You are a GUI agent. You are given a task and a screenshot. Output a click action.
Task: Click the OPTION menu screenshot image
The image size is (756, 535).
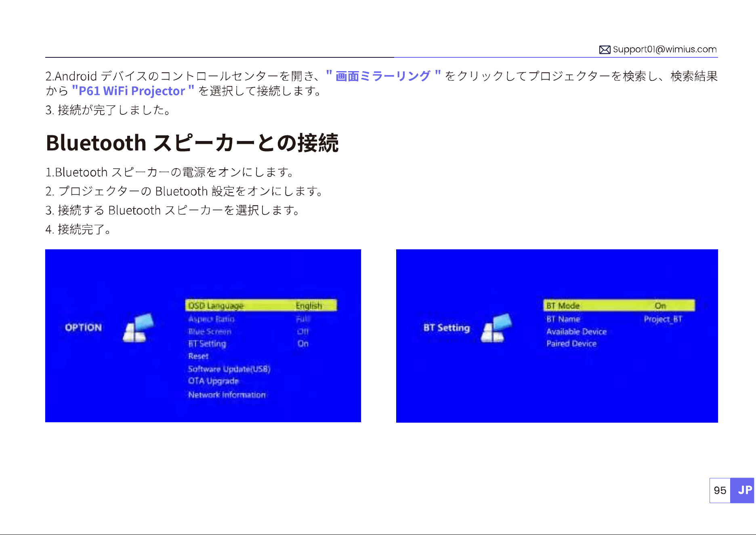[x=203, y=336]
